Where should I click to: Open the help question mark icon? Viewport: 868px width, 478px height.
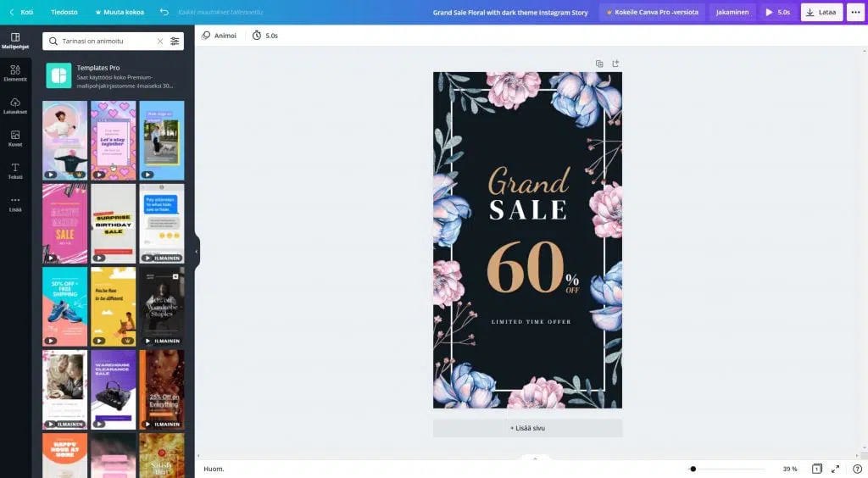pos(857,470)
